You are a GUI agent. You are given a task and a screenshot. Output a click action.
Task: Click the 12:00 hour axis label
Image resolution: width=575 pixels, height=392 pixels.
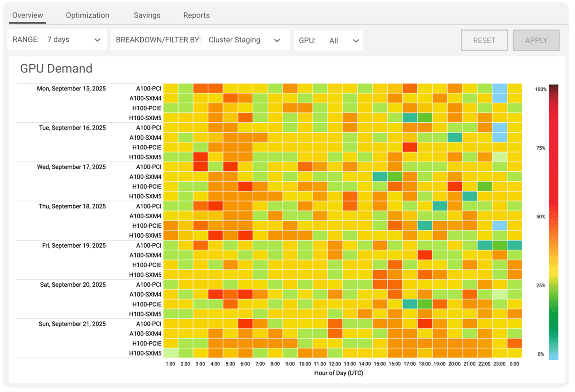335,364
